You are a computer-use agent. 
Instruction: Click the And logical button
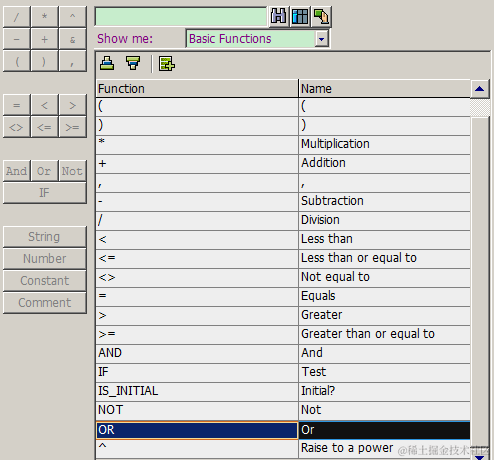[x=17, y=171]
